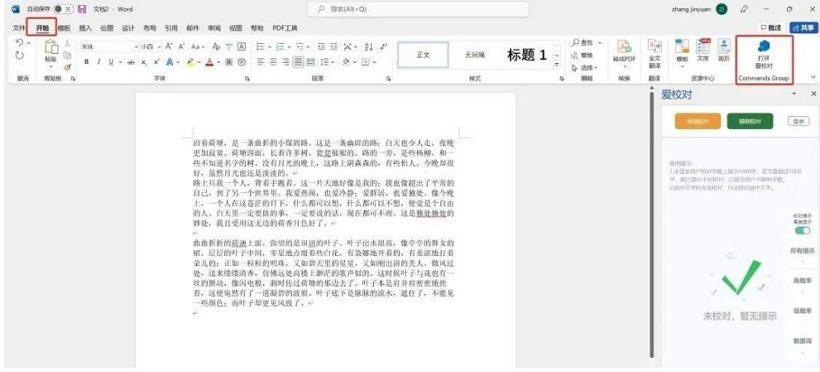
Task: Expand the numbered list dropdown arrow
Action: pyautogui.click(x=288, y=47)
